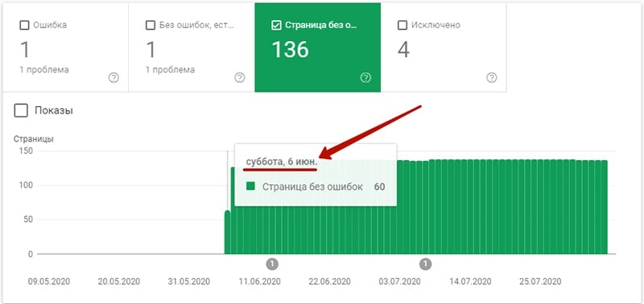Open help icon on the Ошибка card
This screenshot has width=644, height=304.
click(114, 77)
